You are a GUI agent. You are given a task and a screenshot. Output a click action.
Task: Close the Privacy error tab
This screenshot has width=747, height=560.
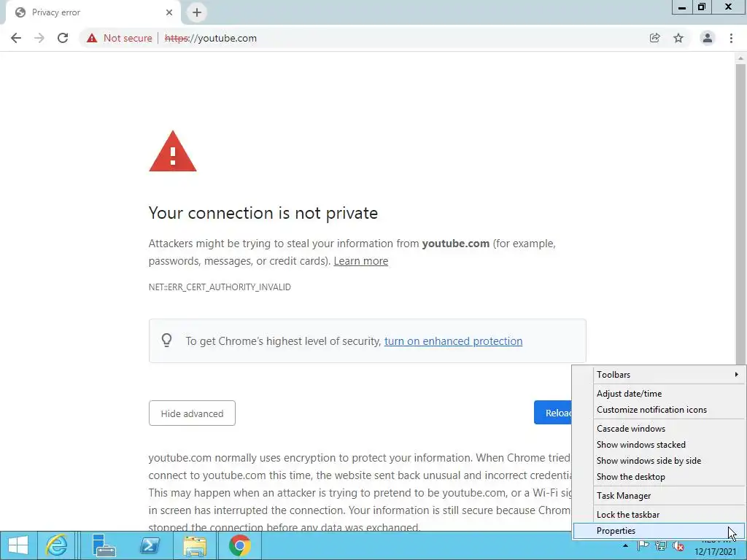(169, 12)
